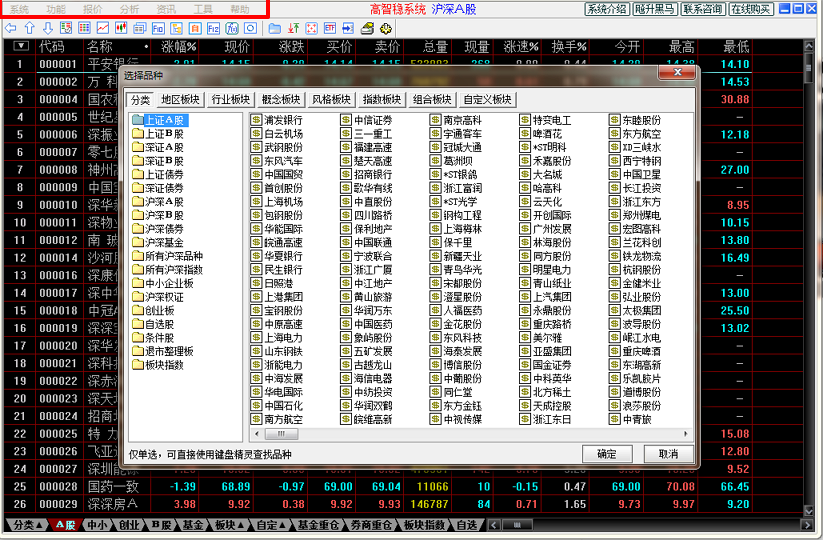Click the blue arrow into box icon
Screen dimensions: 823x540
pos(348,28)
